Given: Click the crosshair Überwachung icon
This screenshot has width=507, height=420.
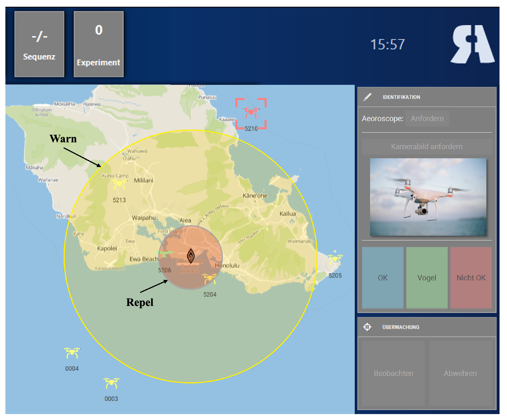Looking at the screenshot, I should (367, 327).
